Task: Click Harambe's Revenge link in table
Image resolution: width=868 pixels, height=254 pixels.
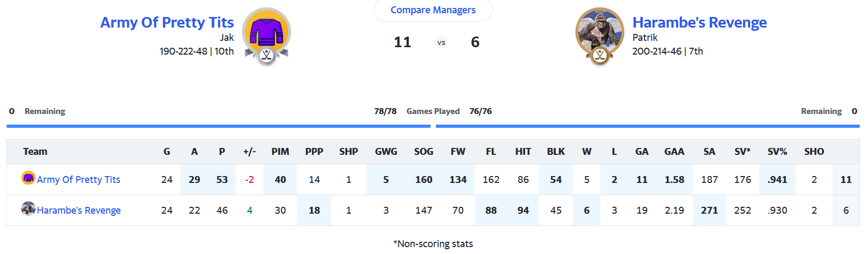Action: [x=79, y=211]
